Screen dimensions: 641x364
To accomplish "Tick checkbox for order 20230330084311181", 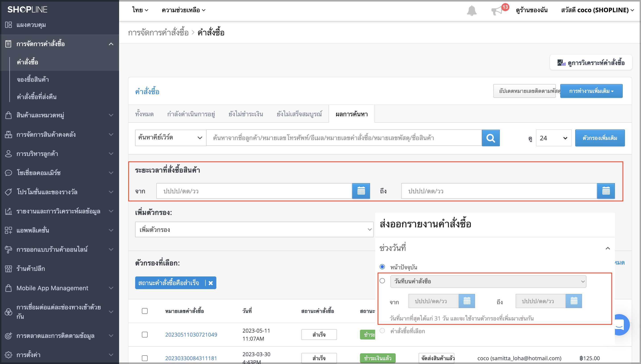I will coord(145,358).
